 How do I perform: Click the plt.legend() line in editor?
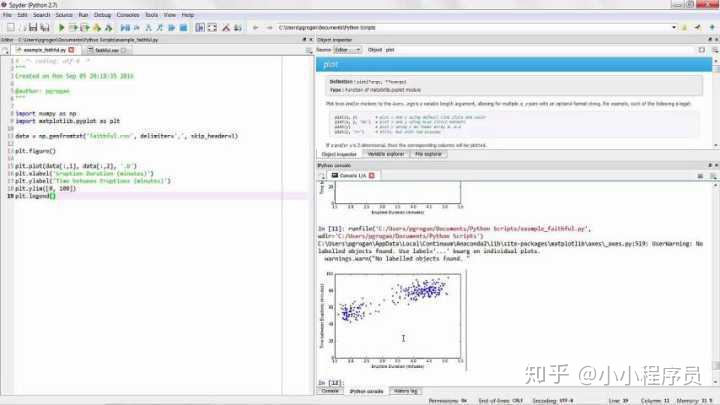point(35,196)
